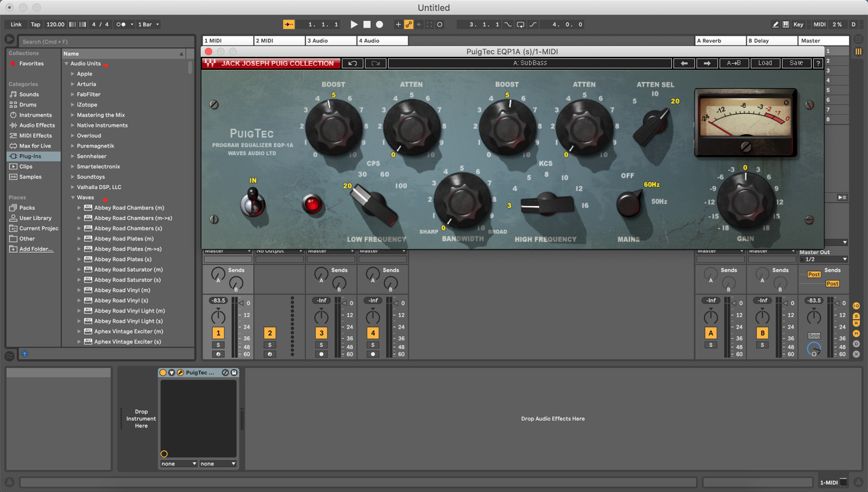Collapse the Waves plug-in folder
The height and width of the screenshot is (492, 868).
[73, 198]
